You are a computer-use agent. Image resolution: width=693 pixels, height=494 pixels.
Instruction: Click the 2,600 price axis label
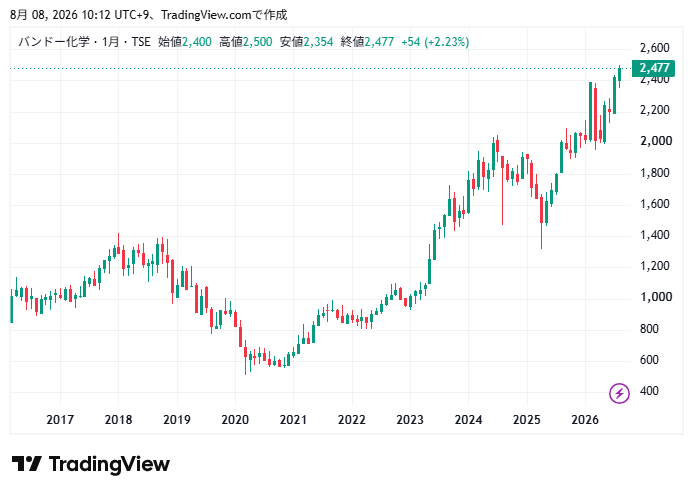point(655,48)
